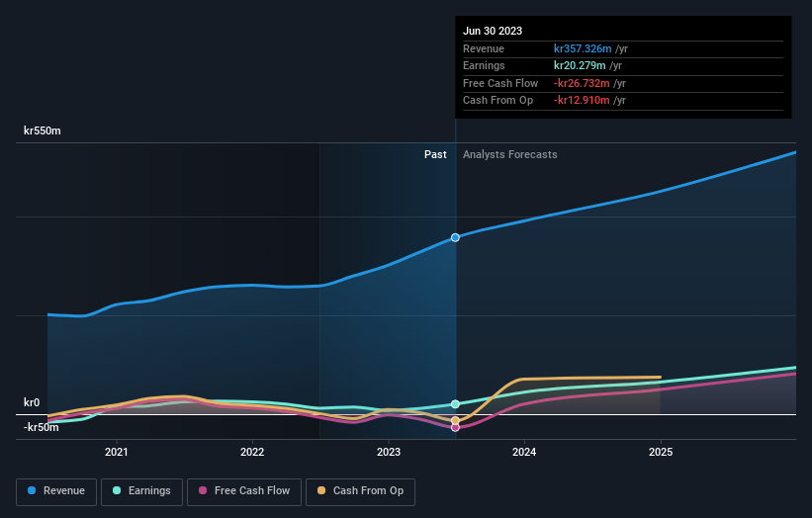Viewport: 812px width, 518px height.
Task: Click the Cash From Op row label in tooltip
Action: (x=497, y=101)
